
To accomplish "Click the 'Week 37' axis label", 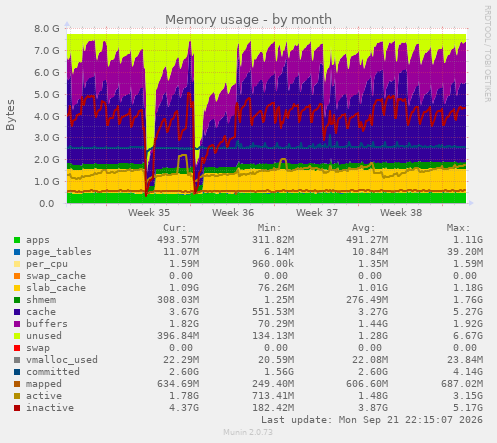I will pyautogui.click(x=317, y=213).
